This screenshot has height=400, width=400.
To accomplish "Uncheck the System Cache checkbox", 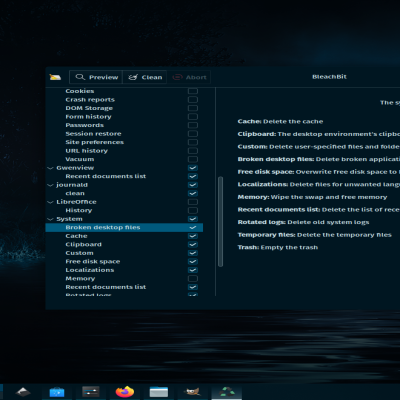I will [193, 236].
